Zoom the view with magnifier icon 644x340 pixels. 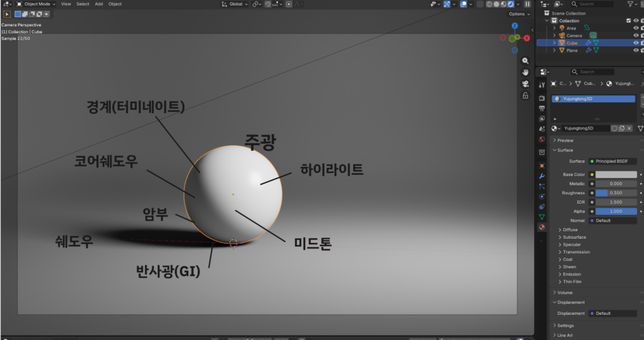pyautogui.click(x=525, y=61)
